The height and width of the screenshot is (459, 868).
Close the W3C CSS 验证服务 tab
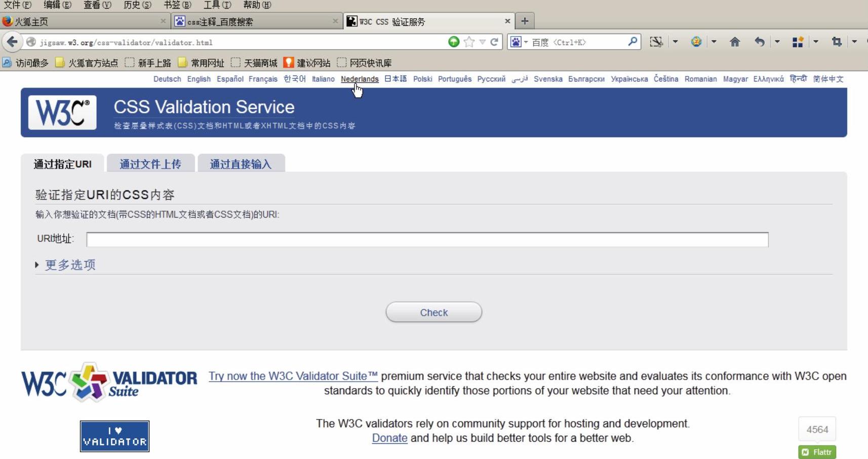point(507,21)
